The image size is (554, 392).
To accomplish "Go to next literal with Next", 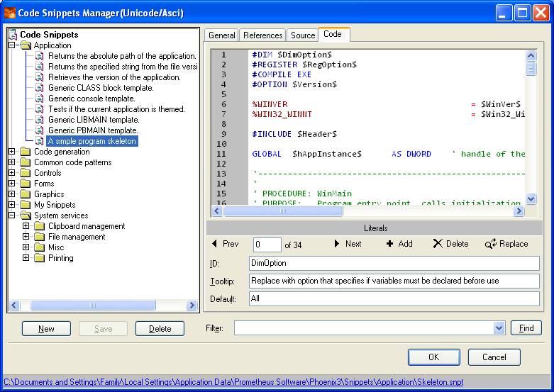I will 348,244.
